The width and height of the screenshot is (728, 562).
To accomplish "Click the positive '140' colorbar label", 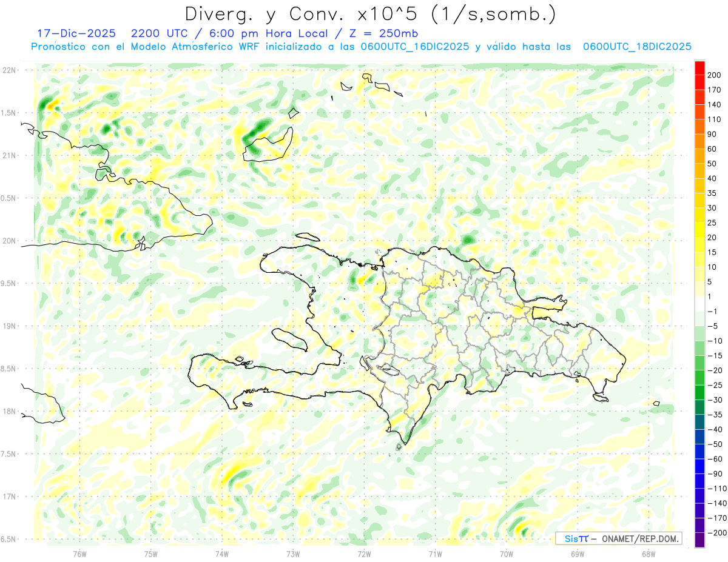I will coord(715,104).
